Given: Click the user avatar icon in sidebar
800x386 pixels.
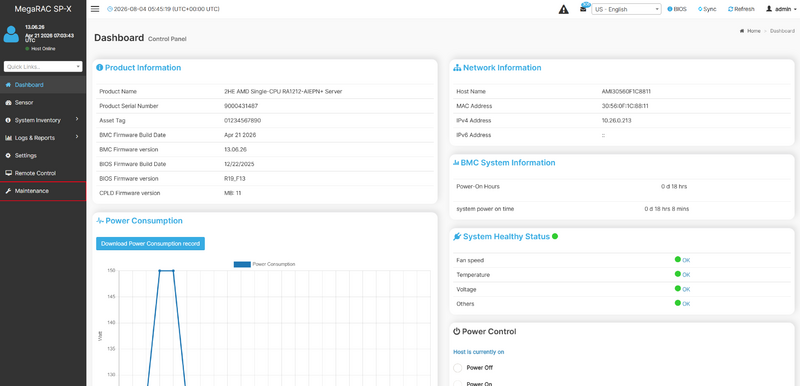Looking at the screenshot, I should 11,34.
